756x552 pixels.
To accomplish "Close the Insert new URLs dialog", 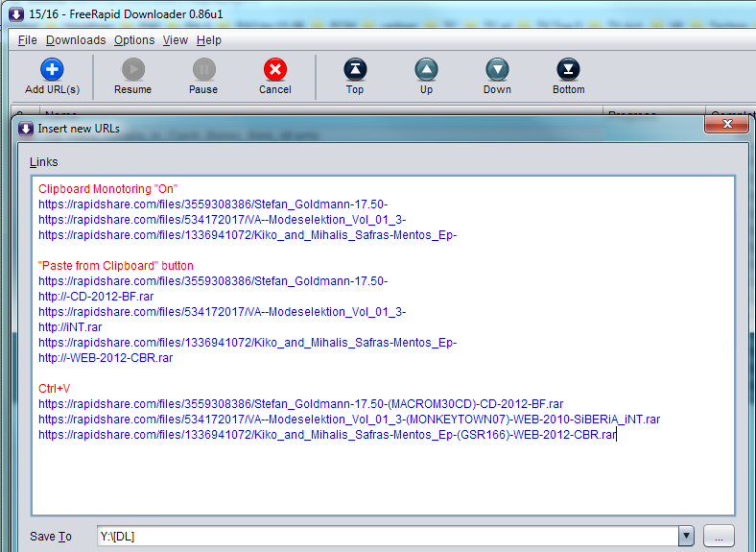I will point(726,125).
